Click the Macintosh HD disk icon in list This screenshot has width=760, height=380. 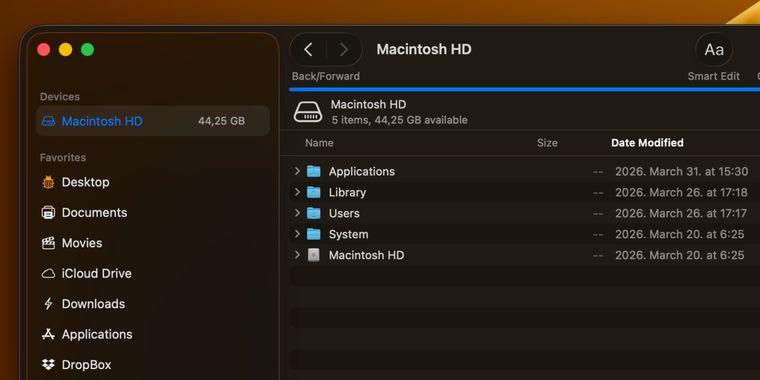coord(314,255)
